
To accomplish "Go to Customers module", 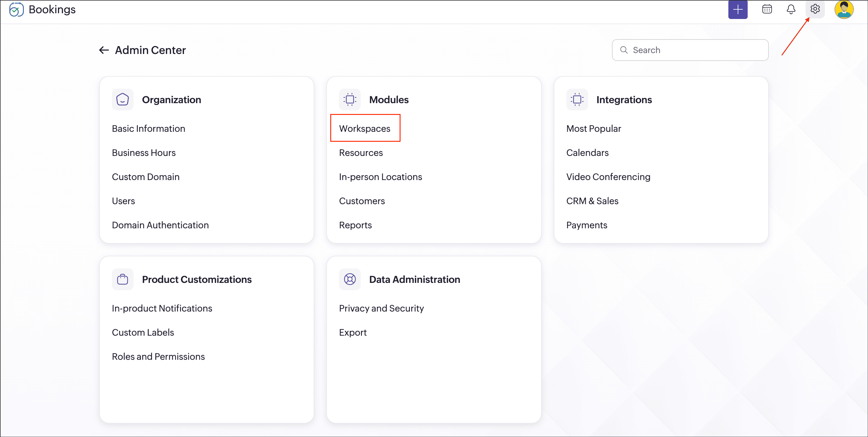I will 362,201.
